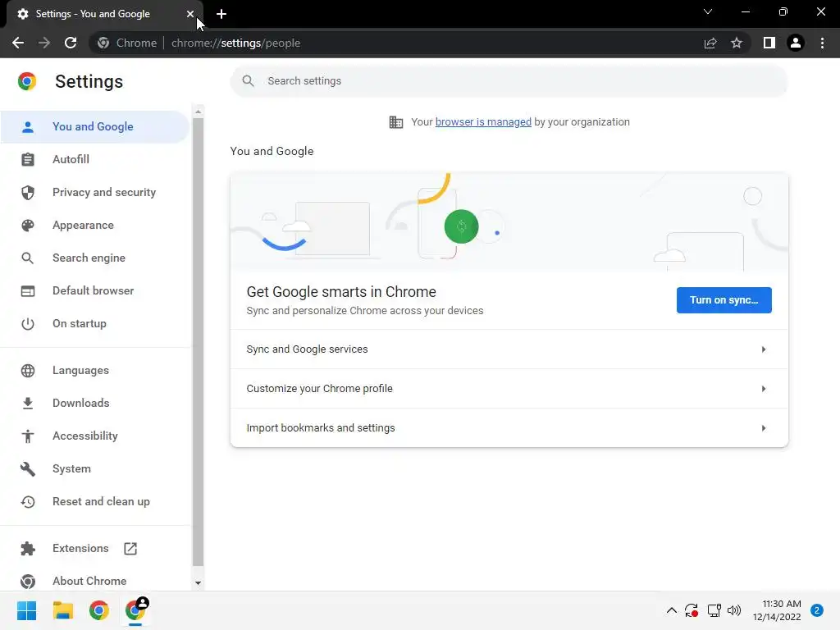Go back using the browser back arrow
Viewport: 840px width, 630px height.
18,43
